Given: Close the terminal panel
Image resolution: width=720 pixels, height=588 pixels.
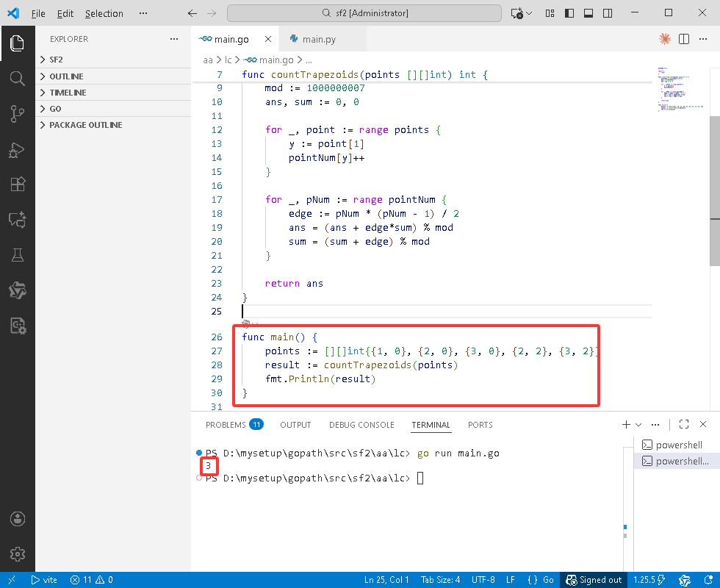Looking at the screenshot, I should tap(703, 425).
